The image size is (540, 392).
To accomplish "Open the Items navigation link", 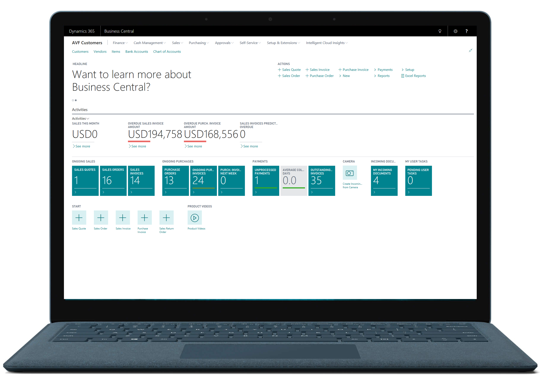I will coord(116,52).
